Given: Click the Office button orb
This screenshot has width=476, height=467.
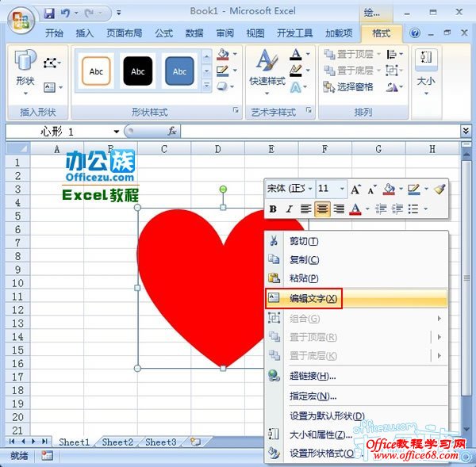Looking at the screenshot, I should pyautogui.click(x=21, y=21).
